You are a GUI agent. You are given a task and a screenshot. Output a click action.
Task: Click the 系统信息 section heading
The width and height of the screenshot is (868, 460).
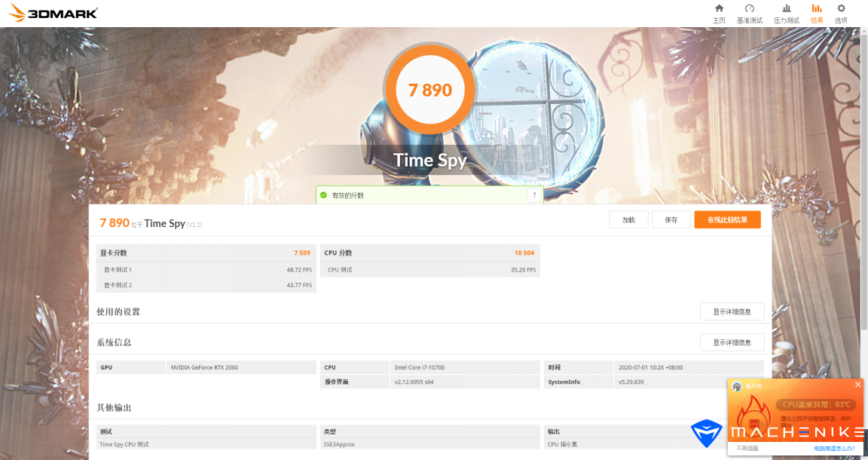[114, 342]
